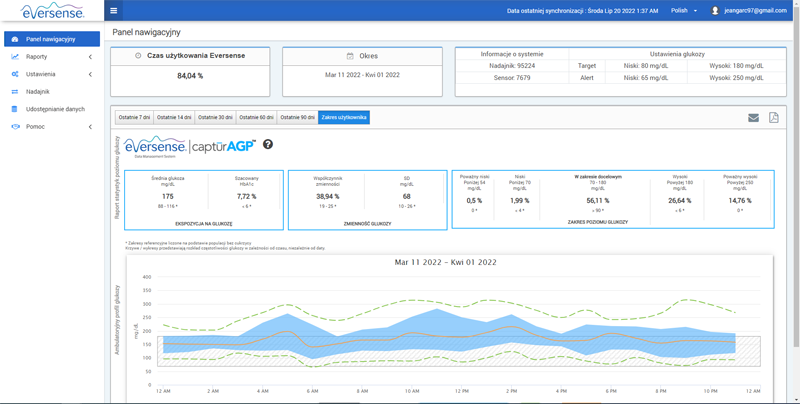This screenshot has width=800, height=404.
Task: Click the calendar icon beside Okres
Action: pos(350,56)
